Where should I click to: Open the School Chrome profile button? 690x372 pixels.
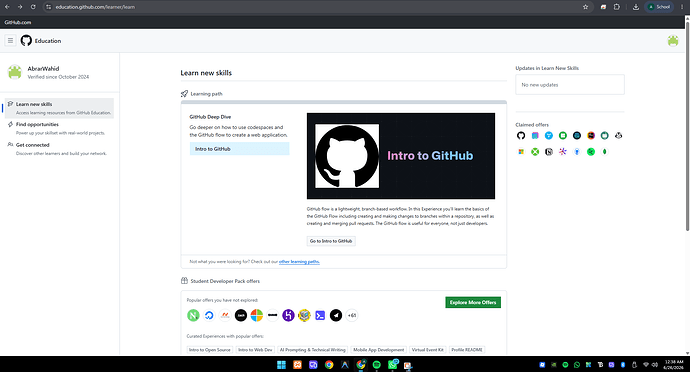click(659, 7)
